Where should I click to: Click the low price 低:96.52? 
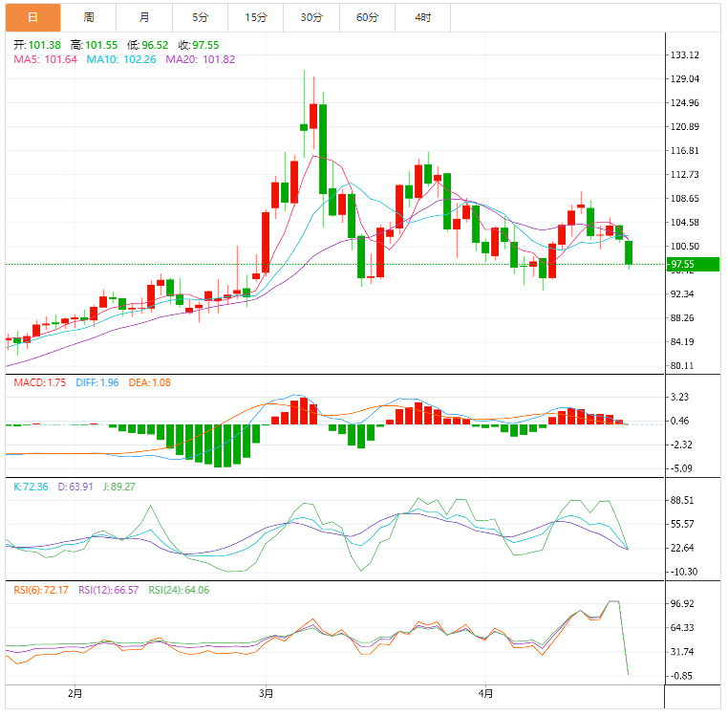pyautogui.click(x=148, y=45)
